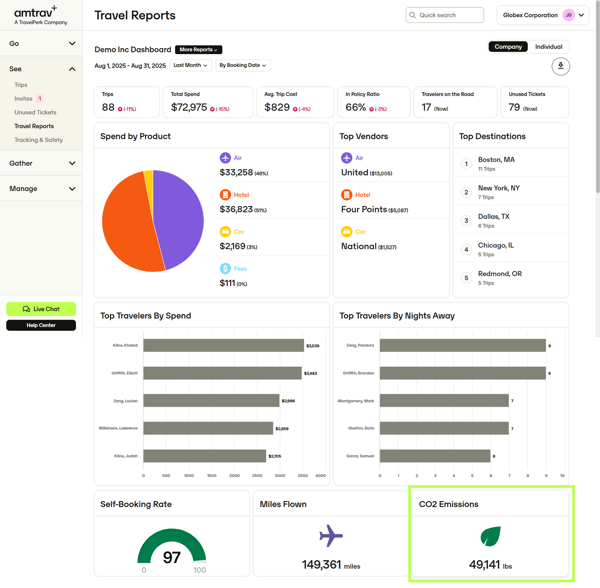Click the Quick search input field
Viewport: 600px width, 588px height.
pos(445,15)
